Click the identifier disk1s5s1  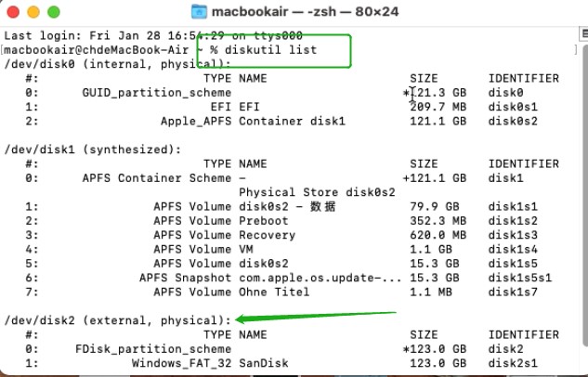click(x=520, y=278)
